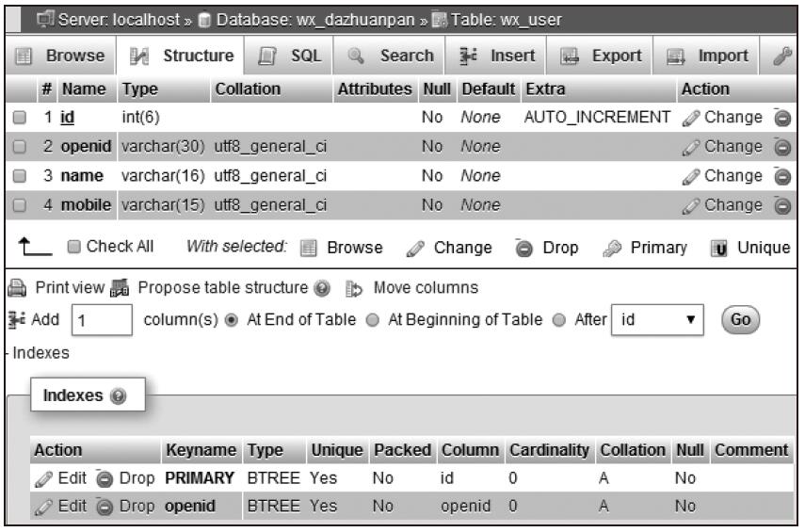Image resolution: width=805 pixels, height=532 pixels.
Task: Tick the checkbox for the mobile column
Action: [20, 205]
